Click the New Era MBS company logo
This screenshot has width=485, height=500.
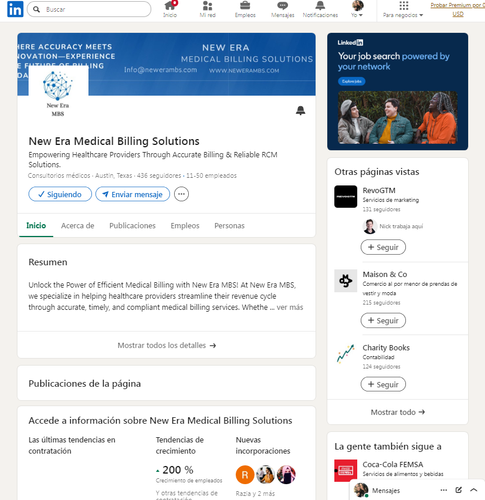58,95
